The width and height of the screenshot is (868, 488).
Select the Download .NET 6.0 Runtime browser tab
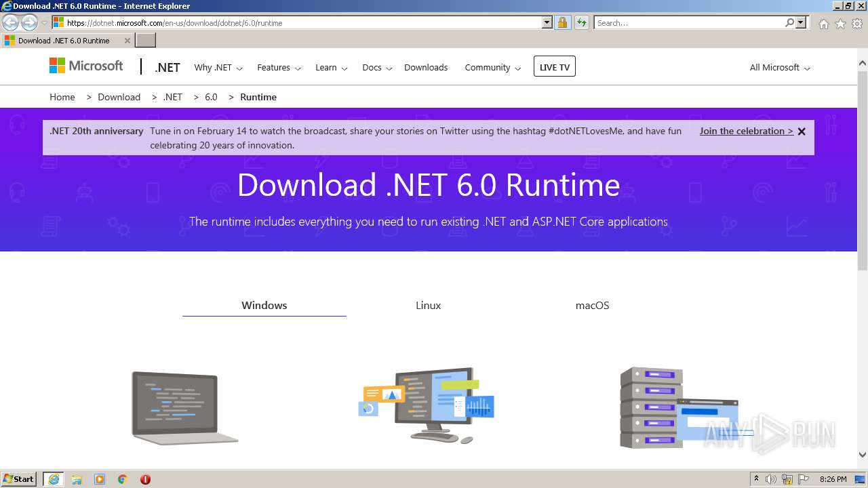(x=67, y=41)
